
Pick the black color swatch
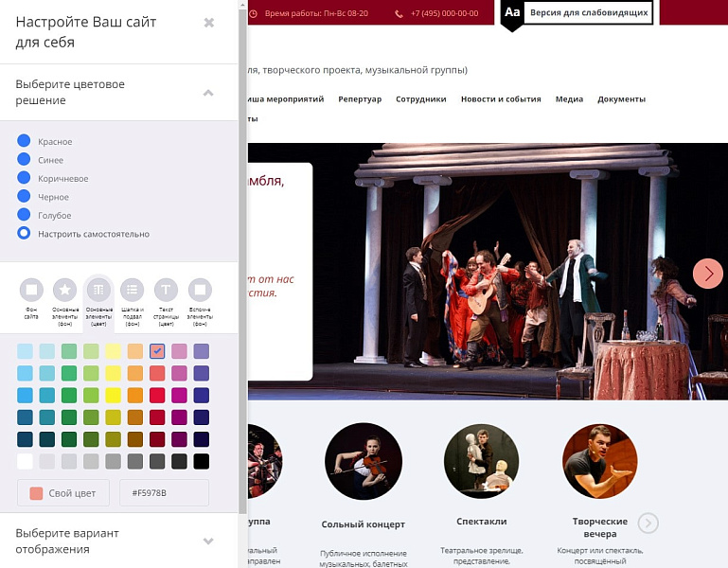coord(201,461)
